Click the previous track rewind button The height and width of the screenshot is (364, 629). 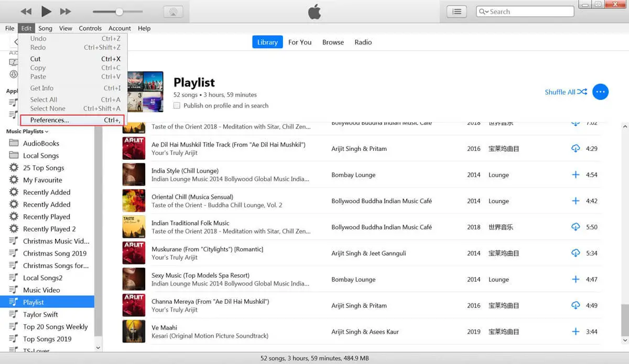tap(26, 12)
